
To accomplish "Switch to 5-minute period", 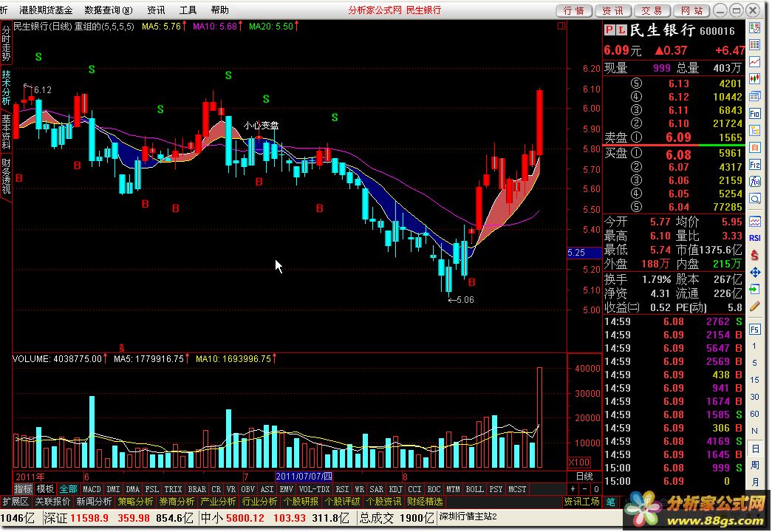I will (x=755, y=363).
